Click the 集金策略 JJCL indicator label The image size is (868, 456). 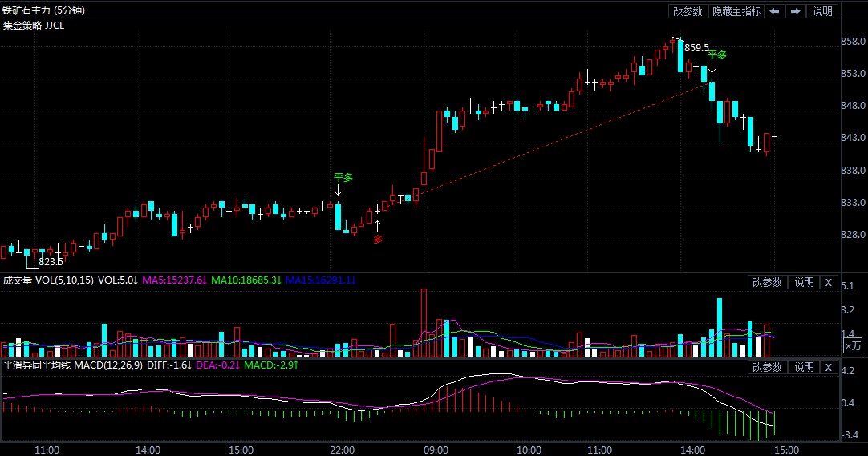(x=34, y=26)
